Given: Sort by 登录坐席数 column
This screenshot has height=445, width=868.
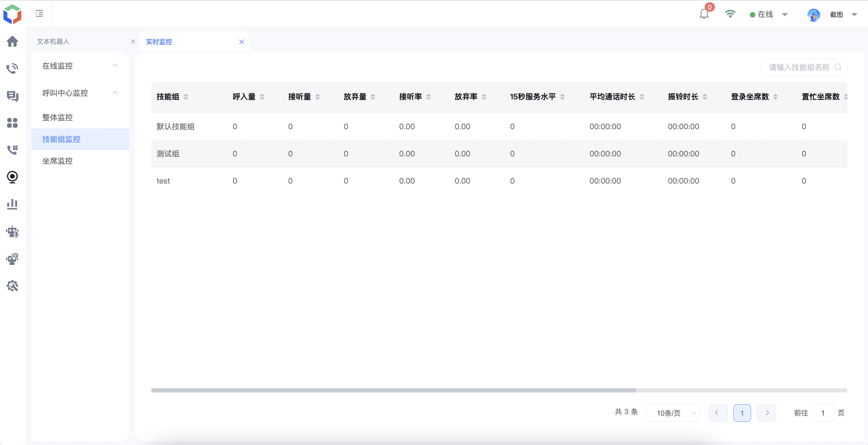Looking at the screenshot, I should coord(776,97).
